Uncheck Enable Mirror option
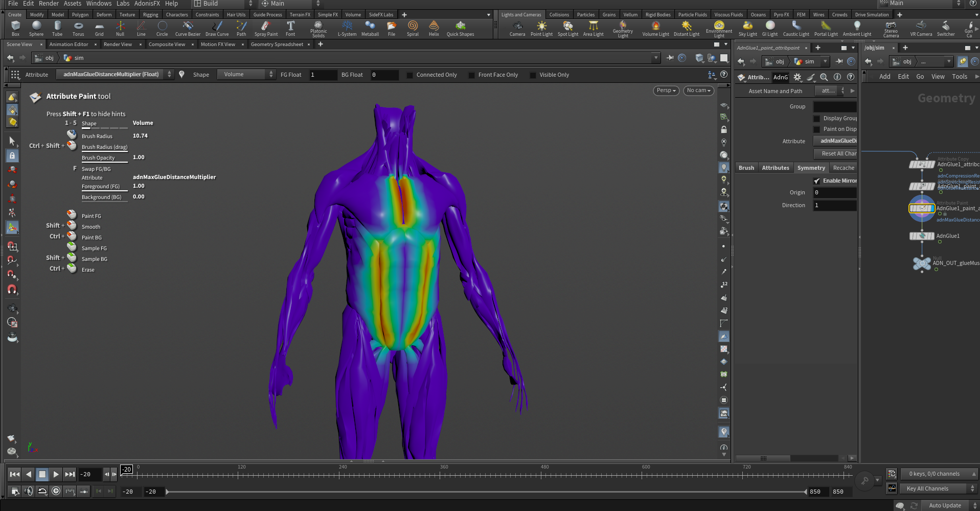 coord(817,181)
